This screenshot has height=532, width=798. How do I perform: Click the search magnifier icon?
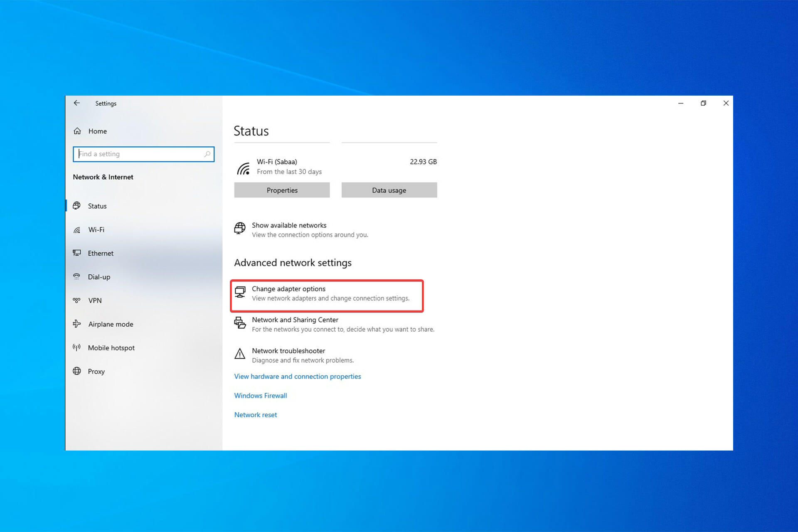[x=207, y=154]
